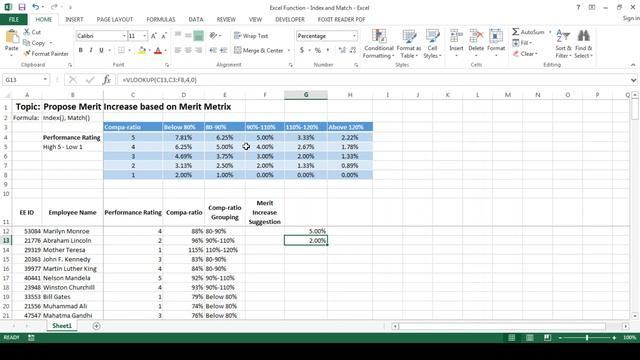Apply the yellow fill color bucket
The image size is (640, 360).
pos(142,50)
